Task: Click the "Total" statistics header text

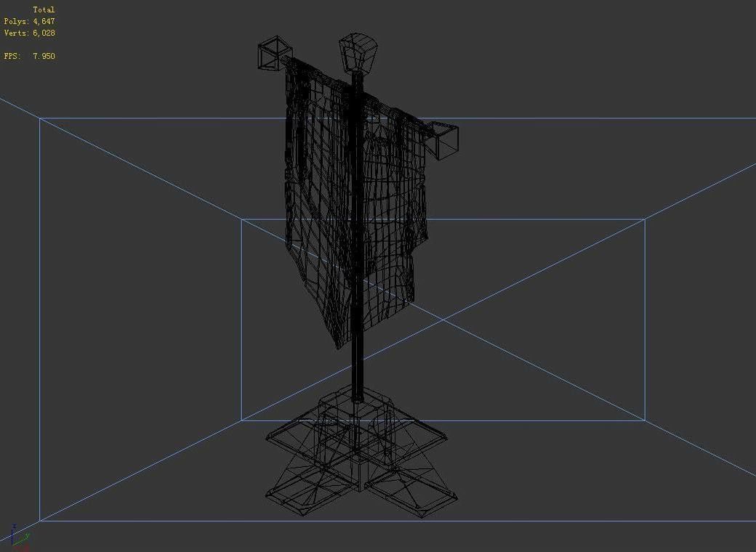Action: click(44, 9)
